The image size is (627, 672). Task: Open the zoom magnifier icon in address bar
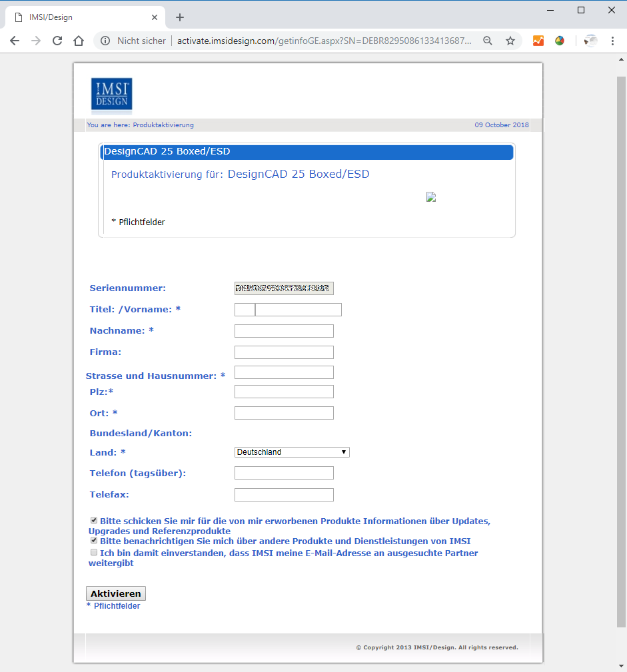point(488,41)
